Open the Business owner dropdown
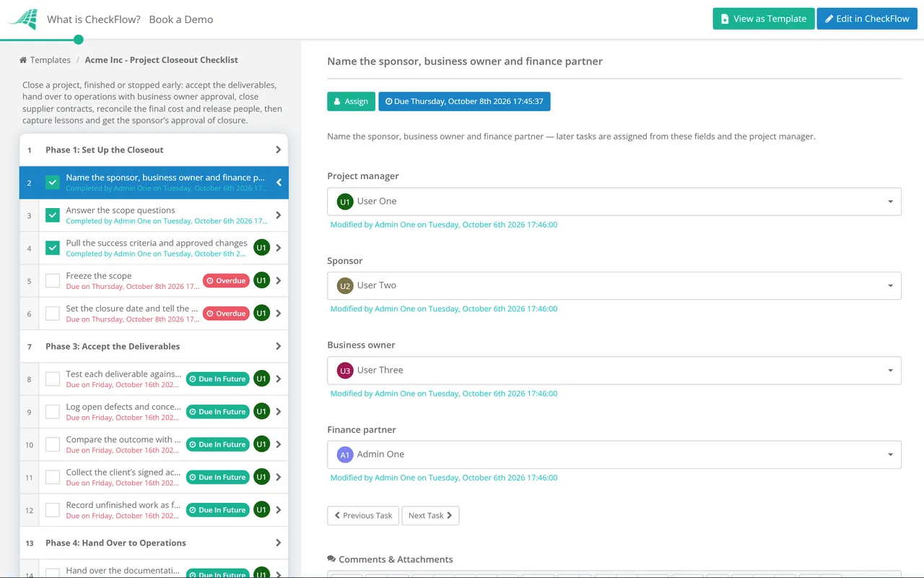924x578 pixels. 614,370
